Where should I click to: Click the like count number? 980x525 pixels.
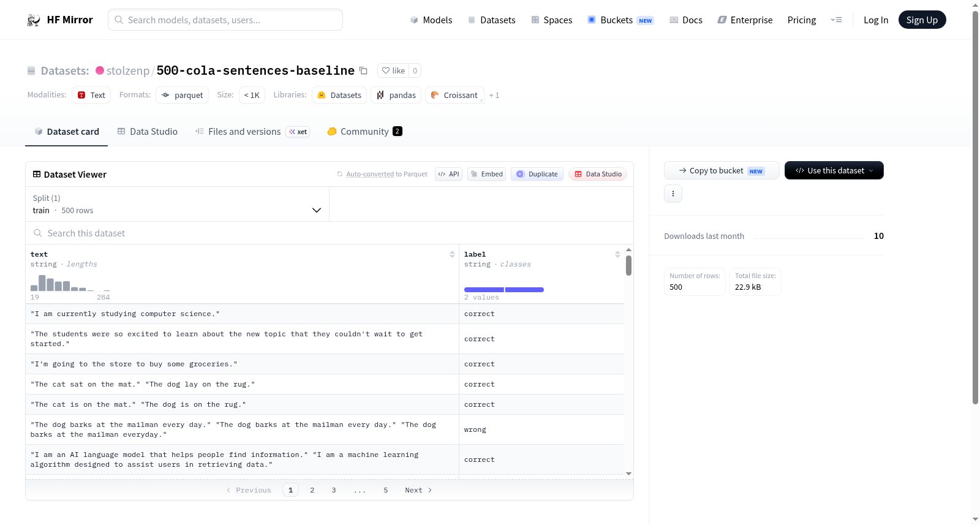pos(415,70)
